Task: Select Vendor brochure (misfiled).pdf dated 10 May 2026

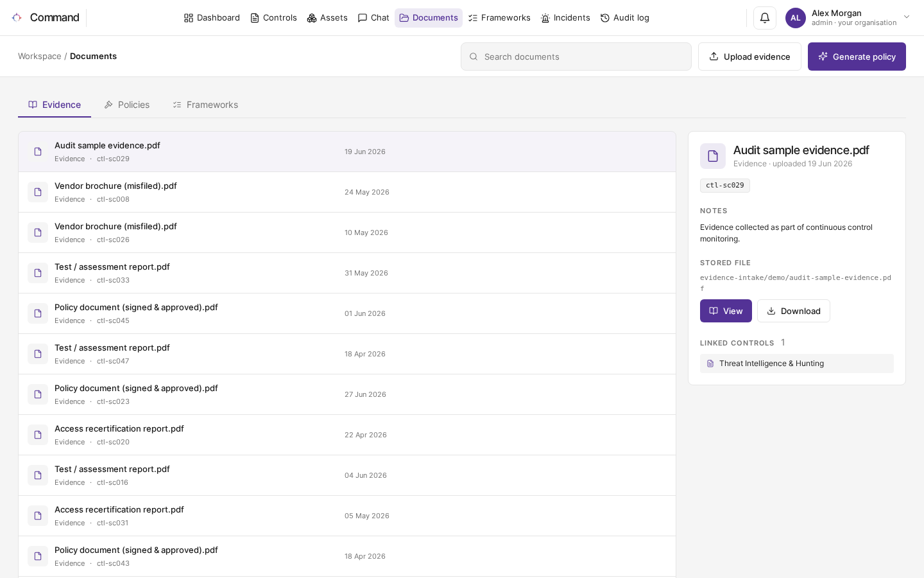Action: [x=347, y=232]
